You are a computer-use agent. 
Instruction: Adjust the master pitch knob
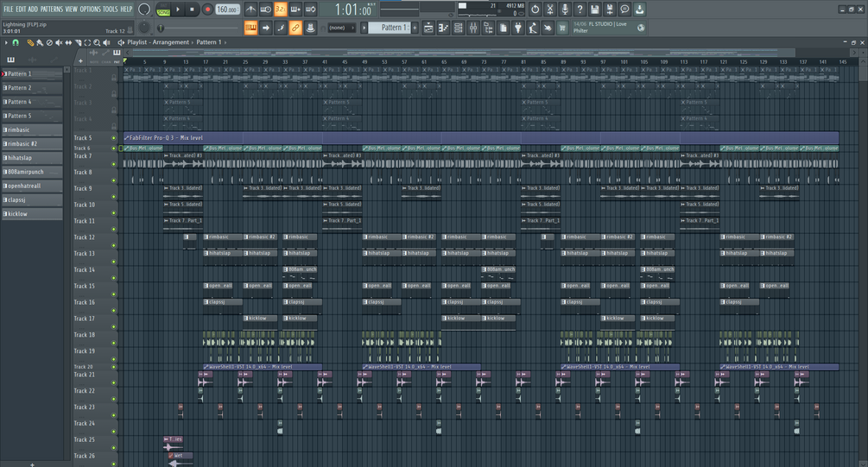click(144, 27)
